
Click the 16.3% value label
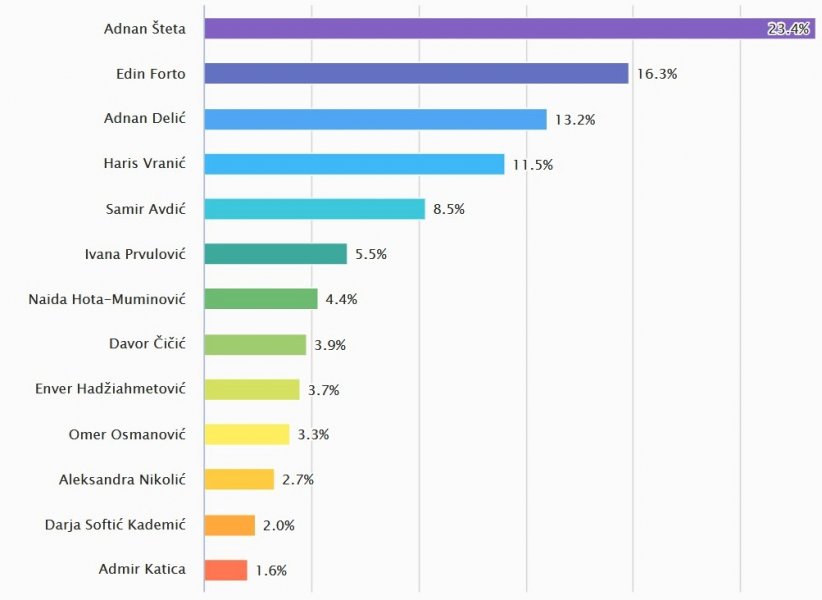657,74
